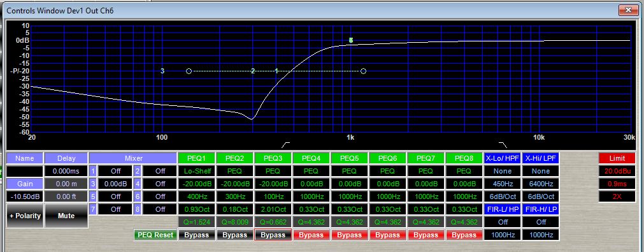The width and height of the screenshot is (644, 252).
Task: Edit the limiter 0.9ms attack field
Action: pos(617,184)
